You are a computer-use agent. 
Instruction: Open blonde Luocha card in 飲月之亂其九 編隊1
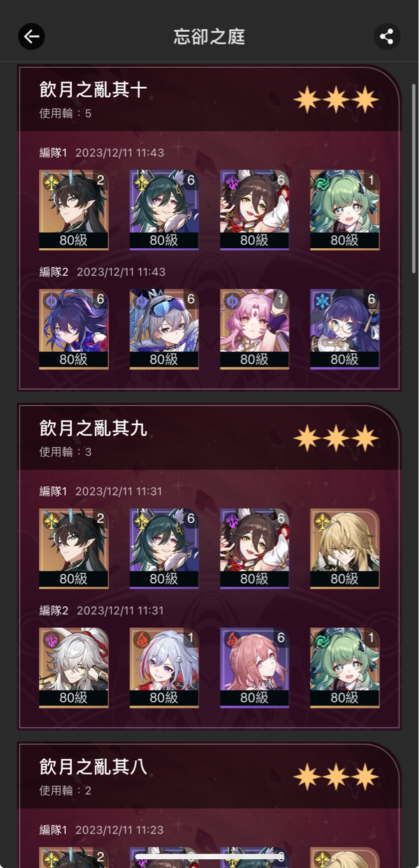click(344, 549)
